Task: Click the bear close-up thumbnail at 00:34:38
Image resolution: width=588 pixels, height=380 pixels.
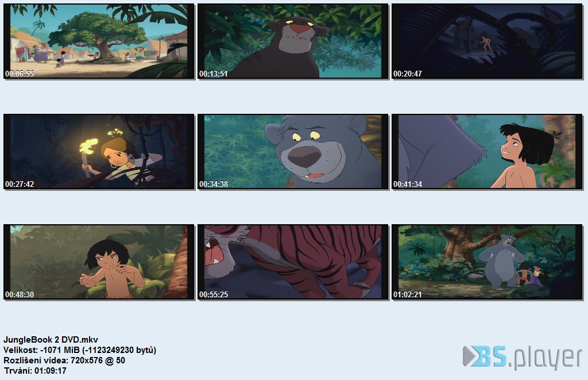Action: point(293,152)
